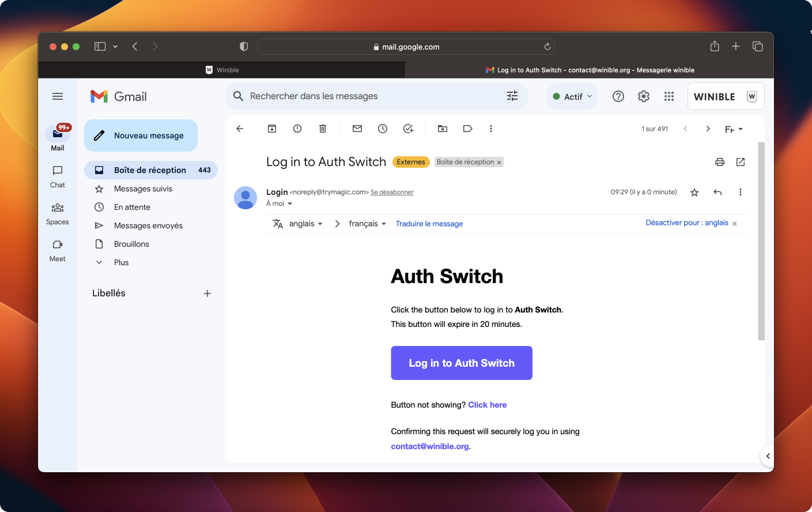Viewport: 812px width, 512px height.
Task: Go to next message arrow
Action: point(708,129)
